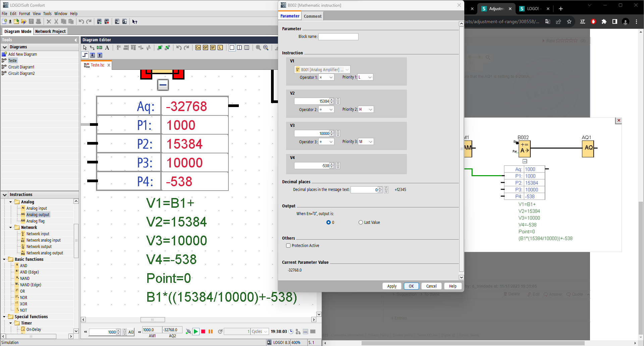
Task: Collapse the Tools panel with the arrow
Action: 75,40
